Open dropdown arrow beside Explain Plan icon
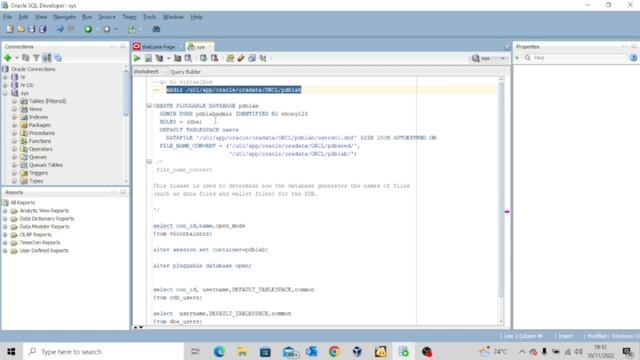The height and width of the screenshot is (360, 640). pos(168,58)
